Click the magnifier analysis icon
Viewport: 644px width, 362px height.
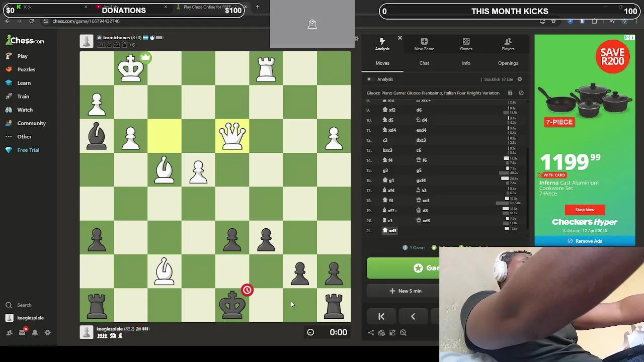pos(403,332)
